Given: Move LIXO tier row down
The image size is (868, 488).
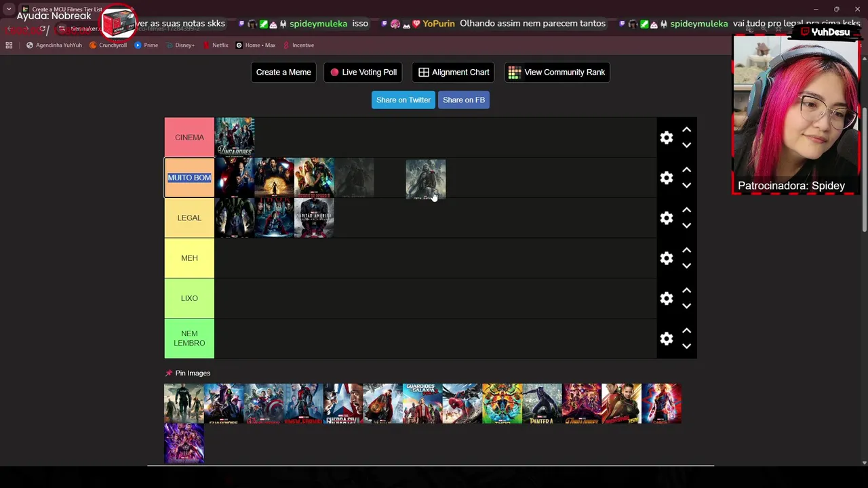Looking at the screenshot, I should 686,306.
